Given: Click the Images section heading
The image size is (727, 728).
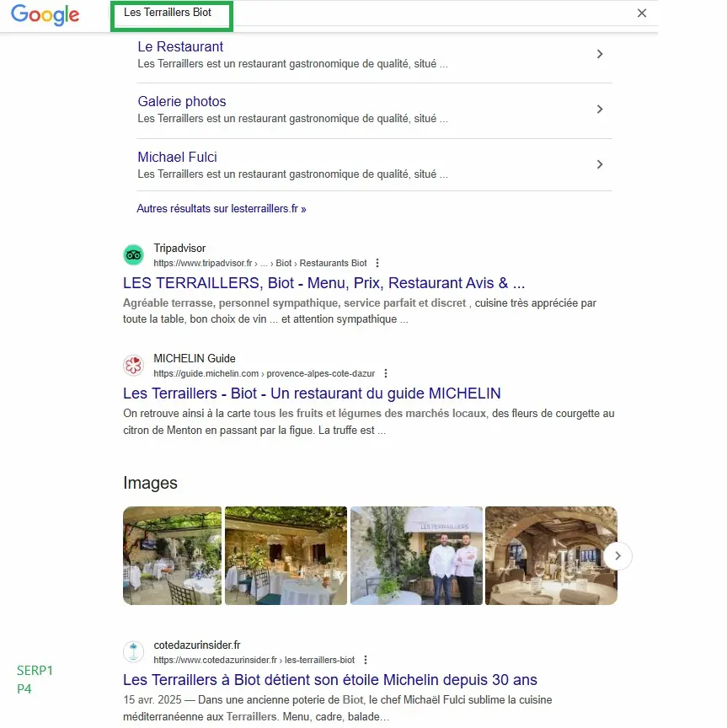Looking at the screenshot, I should (x=150, y=483).
